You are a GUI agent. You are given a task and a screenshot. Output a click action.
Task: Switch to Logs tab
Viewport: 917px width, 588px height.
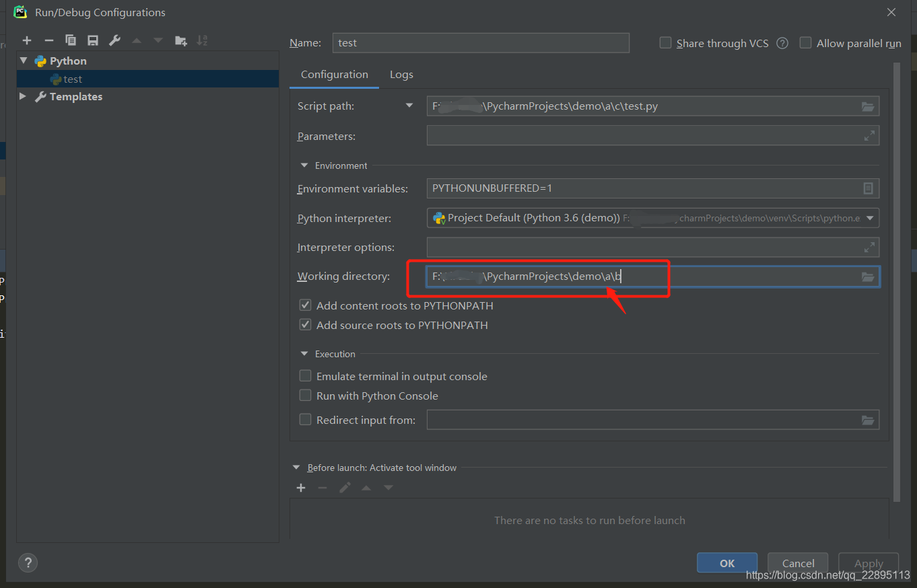(x=401, y=75)
